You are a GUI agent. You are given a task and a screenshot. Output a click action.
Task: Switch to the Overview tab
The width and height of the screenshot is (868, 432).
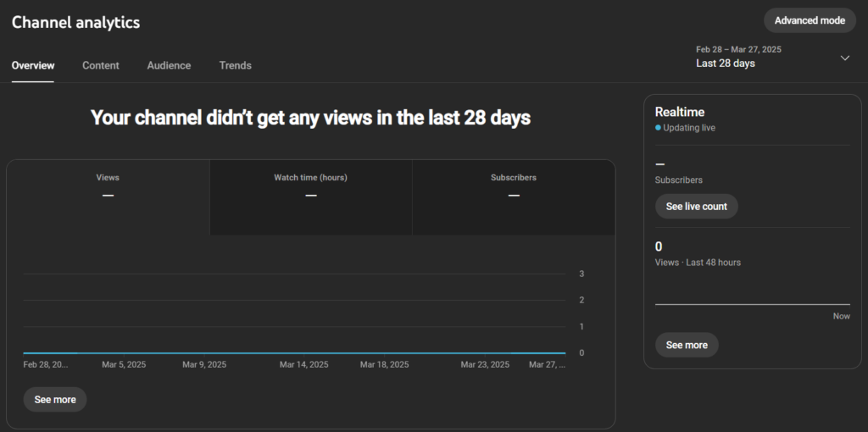[x=33, y=65]
